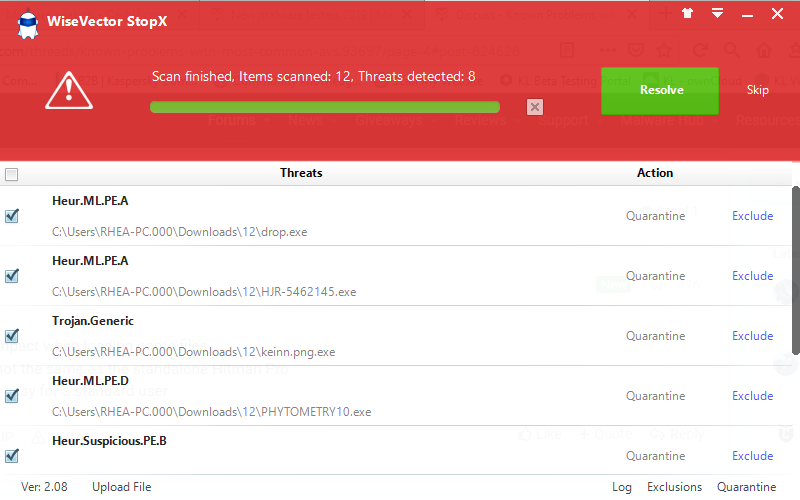Image resolution: width=800 pixels, height=500 pixels.
Task: Click the threat list vertical scrollbar
Action: [795, 270]
